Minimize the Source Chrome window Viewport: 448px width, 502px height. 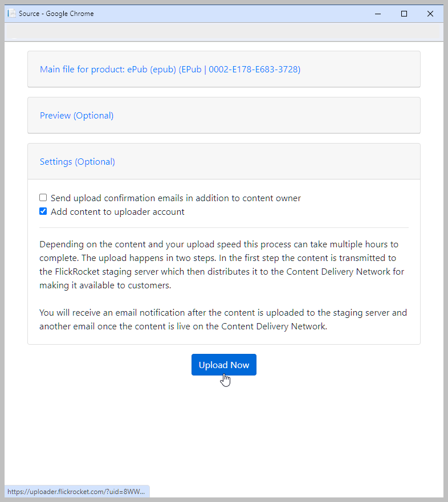tap(378, 14)
